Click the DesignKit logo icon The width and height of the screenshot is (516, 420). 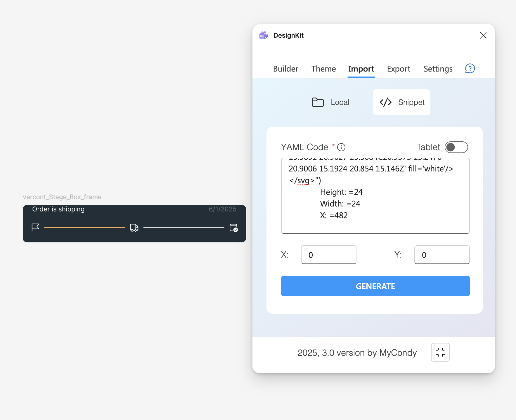coord(264,35)
